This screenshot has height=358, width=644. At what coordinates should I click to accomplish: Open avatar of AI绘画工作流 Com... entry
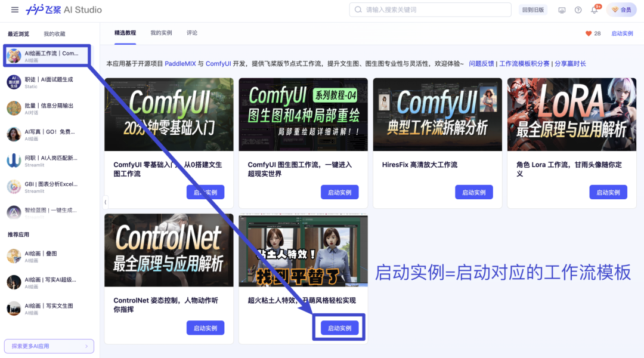14,56
